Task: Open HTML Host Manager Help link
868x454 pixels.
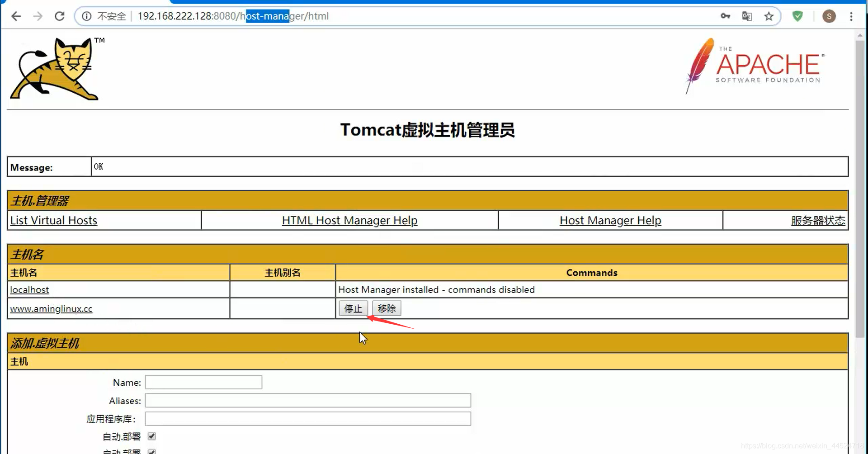Action: [349, 220]
